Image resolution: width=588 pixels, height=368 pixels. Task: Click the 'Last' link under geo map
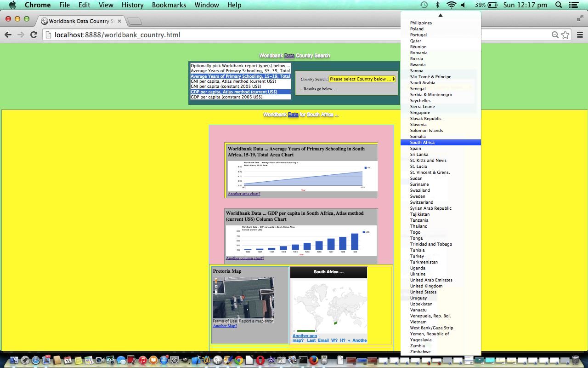click(x=311, y=340)
